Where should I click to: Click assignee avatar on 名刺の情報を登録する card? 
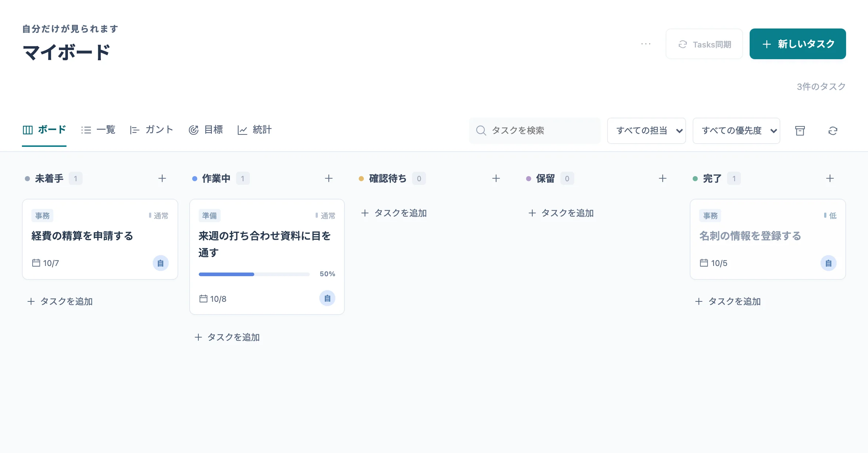829,263
